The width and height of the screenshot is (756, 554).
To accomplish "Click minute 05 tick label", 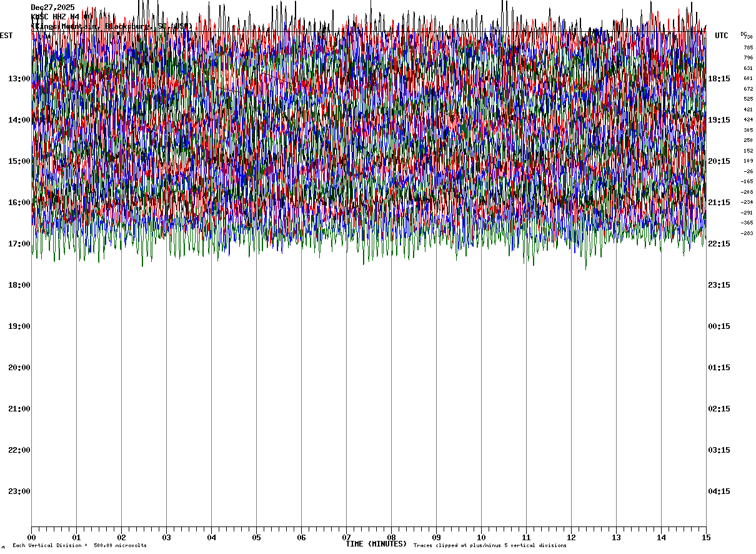I will tap(256, 538).
